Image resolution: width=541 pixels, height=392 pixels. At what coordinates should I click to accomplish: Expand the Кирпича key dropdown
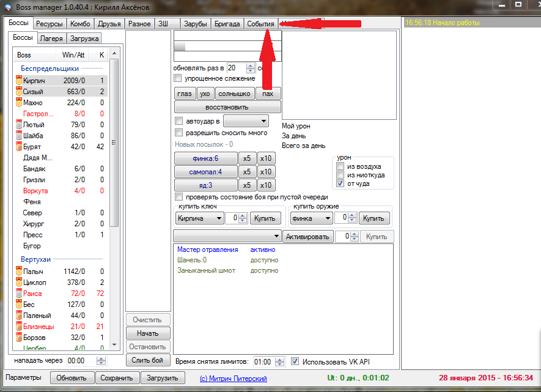pyautogui.click(x=199, y=218)
